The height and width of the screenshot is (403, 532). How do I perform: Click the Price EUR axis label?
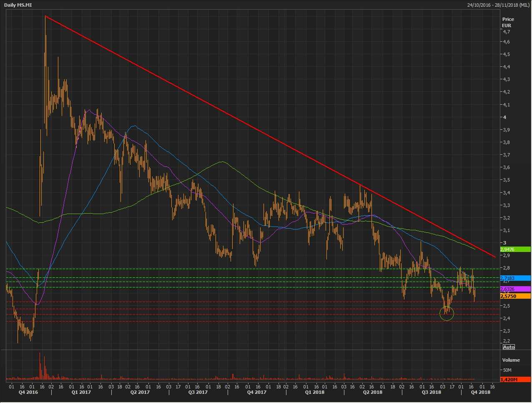508,22
